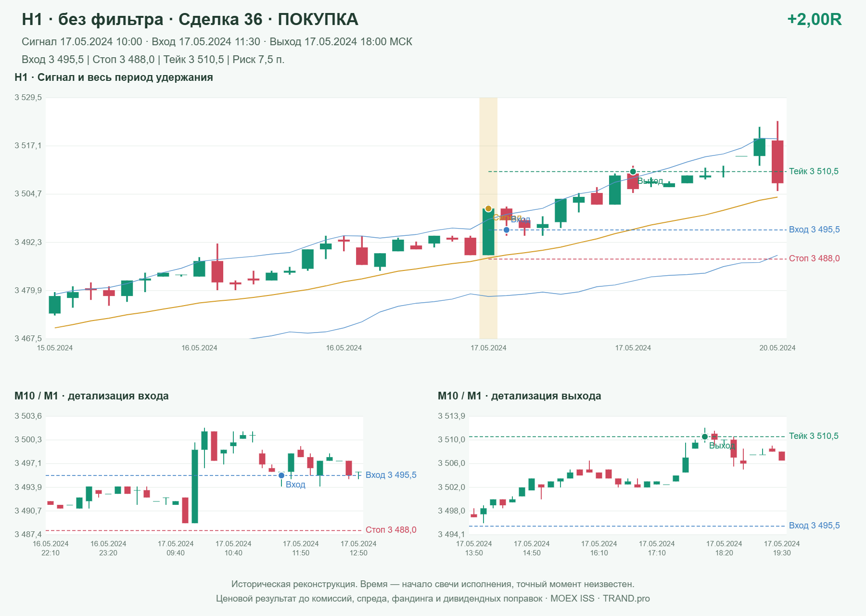866x616 pixels.
Task: Click 'Вход 3 495,5' label on exit detail chart
Action: coord(814,526)
